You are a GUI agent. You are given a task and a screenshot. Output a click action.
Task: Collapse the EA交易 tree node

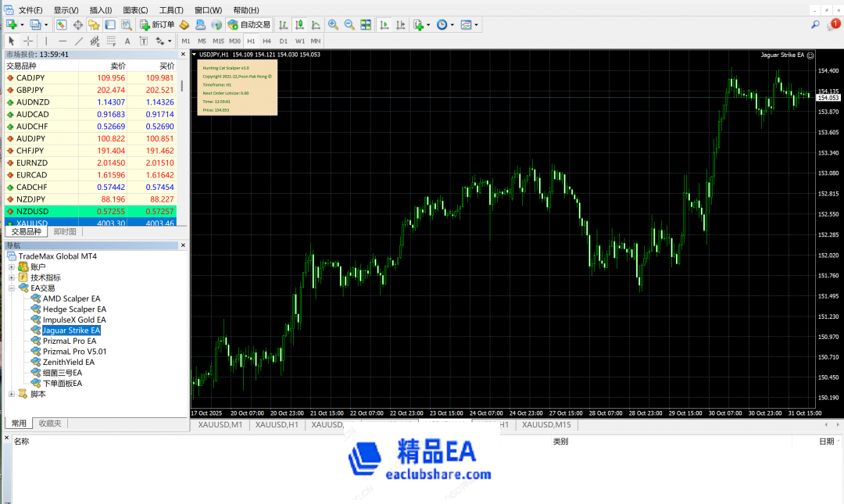coord(12,288)
